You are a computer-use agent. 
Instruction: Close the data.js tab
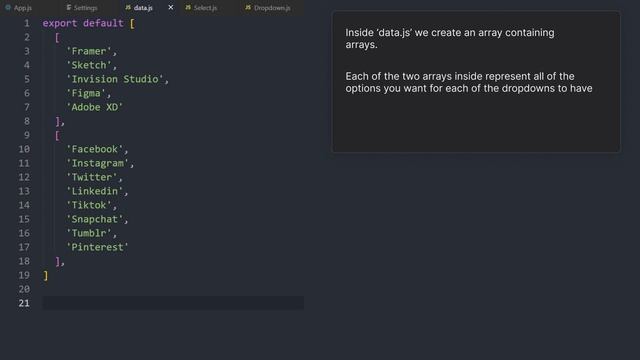(171, 7)
